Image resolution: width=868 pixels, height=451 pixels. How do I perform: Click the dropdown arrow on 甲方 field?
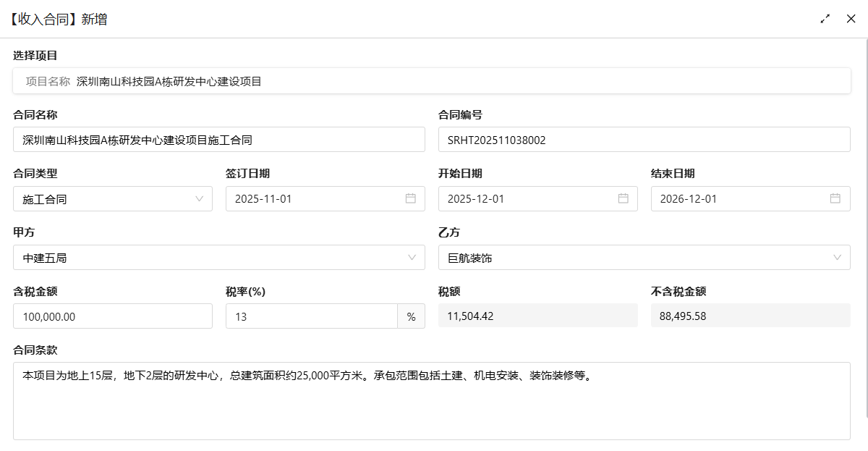[413, 257]
